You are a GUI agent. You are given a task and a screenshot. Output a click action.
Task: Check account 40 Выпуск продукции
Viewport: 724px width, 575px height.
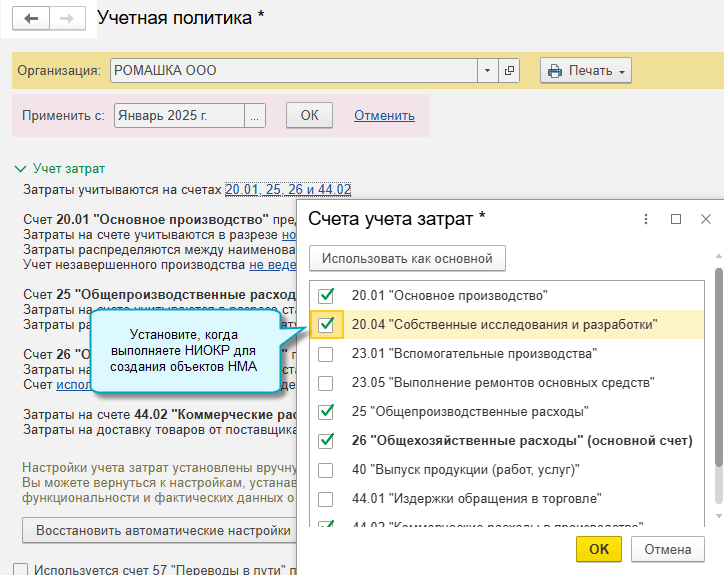pos(326,469)
